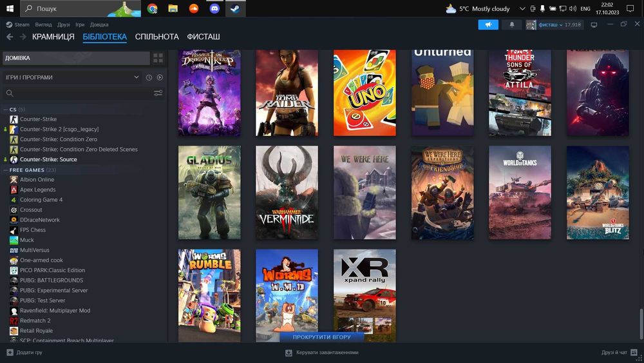Switch to the КРАМНИЦЯ tab
The width and height of the screenshot is (644, 363).
pos(53,37)
